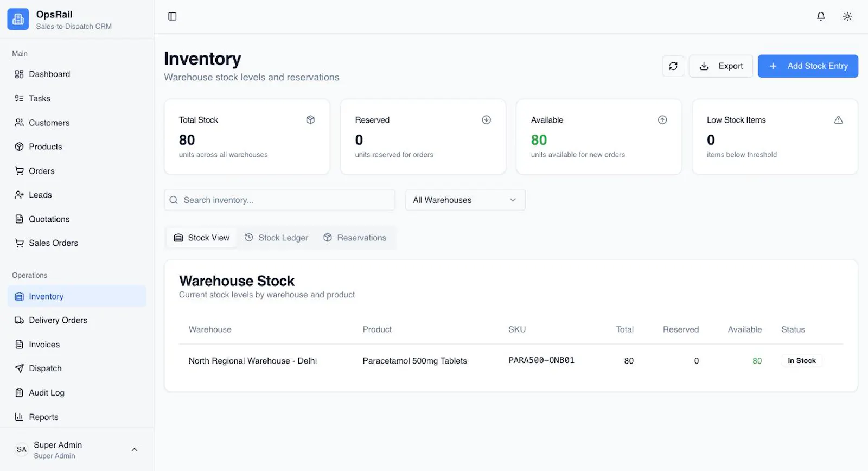
Task: Switch theme with the sun icon
Action: 847,16
